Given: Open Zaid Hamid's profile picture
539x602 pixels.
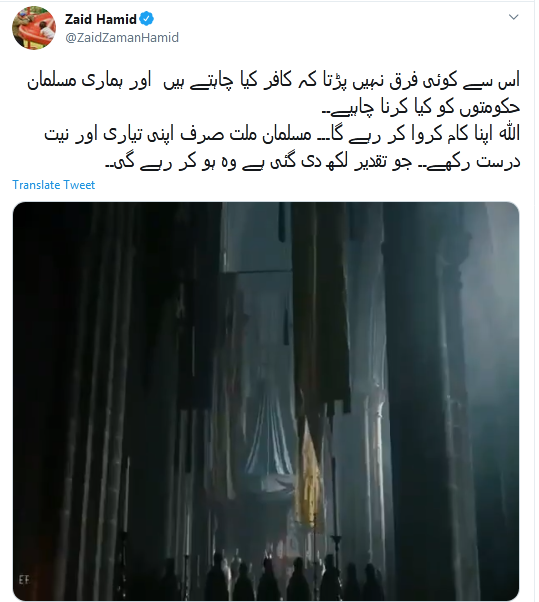Looking at the screenshot, I should 34,28.
